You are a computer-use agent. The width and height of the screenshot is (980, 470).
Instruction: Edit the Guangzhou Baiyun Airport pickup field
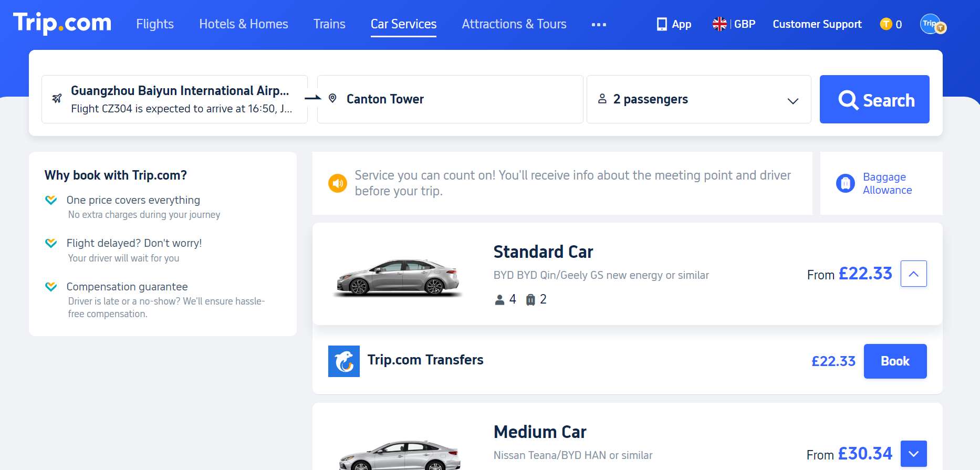pos(174,99)
